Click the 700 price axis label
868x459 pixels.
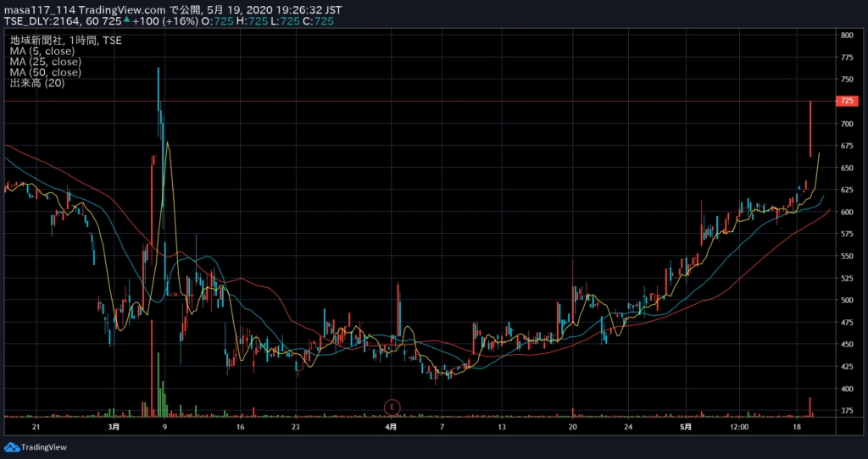click(847, 124)
